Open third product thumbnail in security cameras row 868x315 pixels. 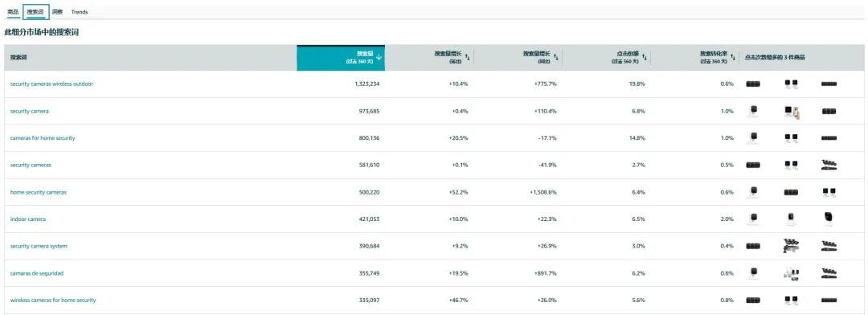coord(829,165)
